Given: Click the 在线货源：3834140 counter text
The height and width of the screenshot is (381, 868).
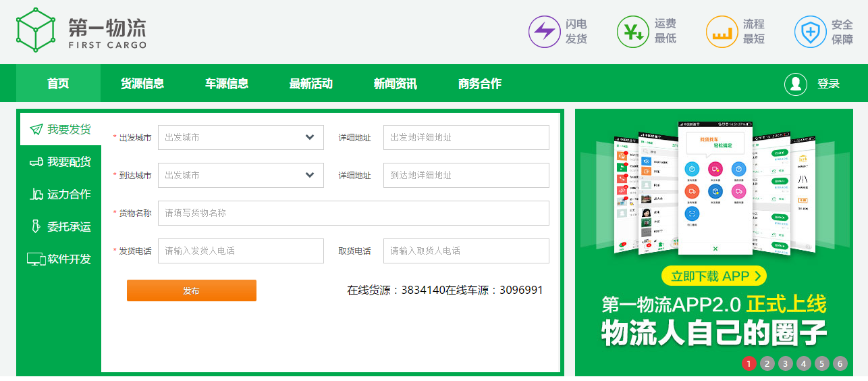Looking at the screenshot, I should (x=396, y=290).
